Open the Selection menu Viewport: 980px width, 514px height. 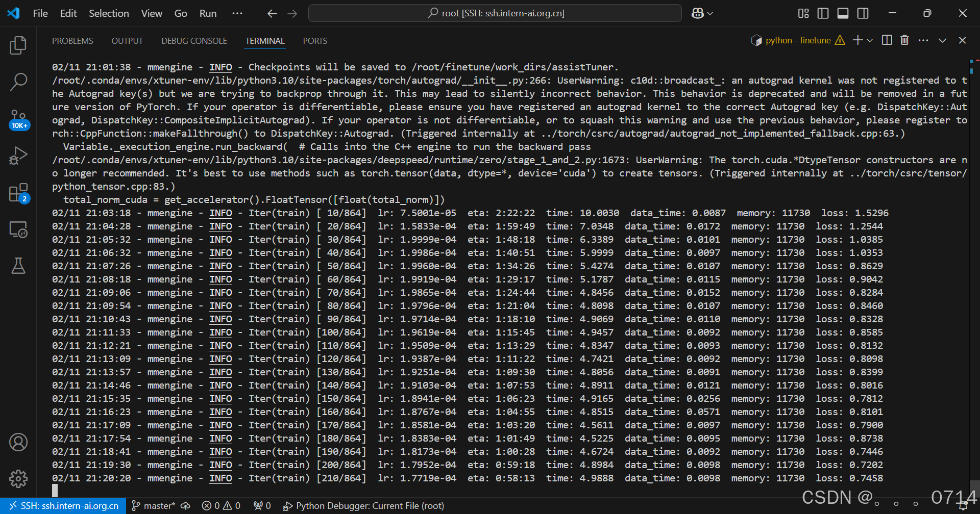click(109, 13)
